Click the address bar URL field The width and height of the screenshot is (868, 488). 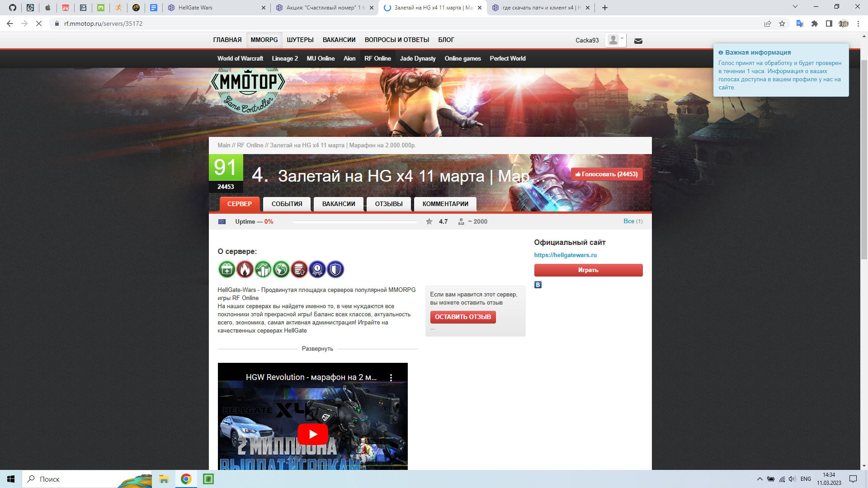(407, 23)
